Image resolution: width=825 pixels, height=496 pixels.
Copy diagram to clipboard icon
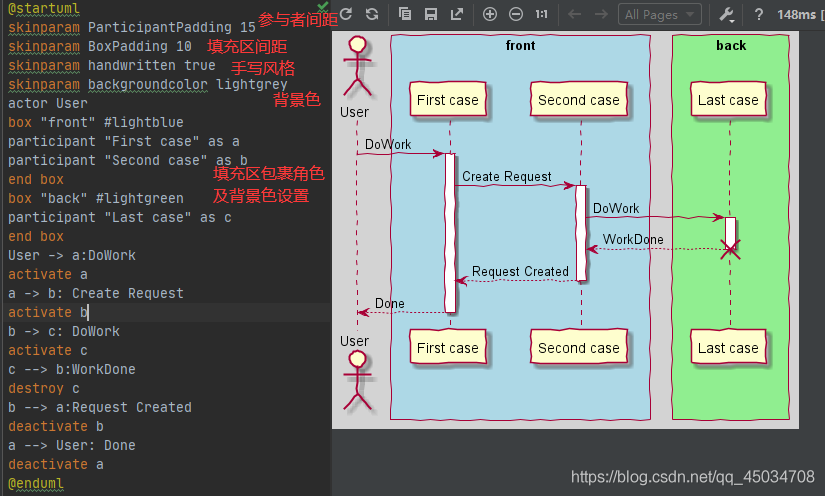click(405, 14)
